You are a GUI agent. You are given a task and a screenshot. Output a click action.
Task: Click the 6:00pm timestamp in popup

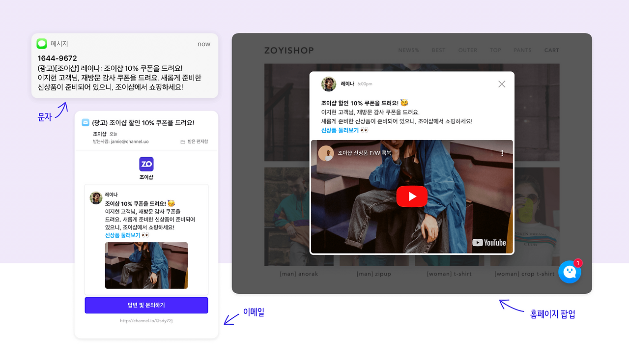pos(365,84)
